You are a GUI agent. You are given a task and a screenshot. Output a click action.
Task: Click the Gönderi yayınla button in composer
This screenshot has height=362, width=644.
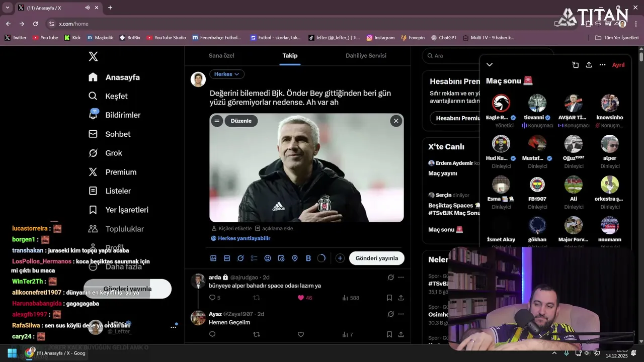pos(377,258)
